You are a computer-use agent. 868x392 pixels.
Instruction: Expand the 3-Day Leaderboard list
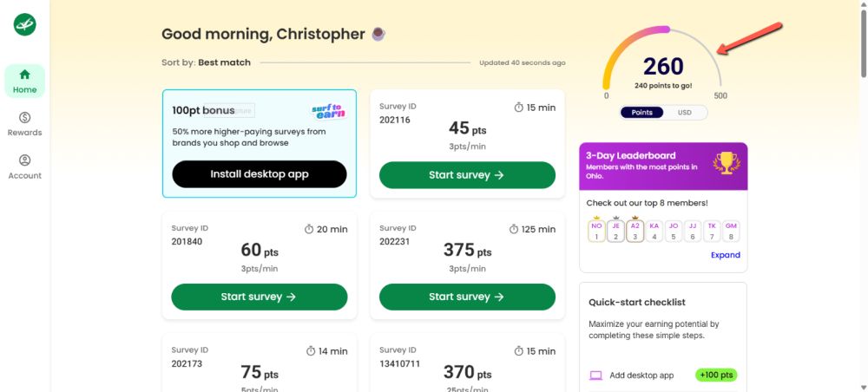click(726, 255)
